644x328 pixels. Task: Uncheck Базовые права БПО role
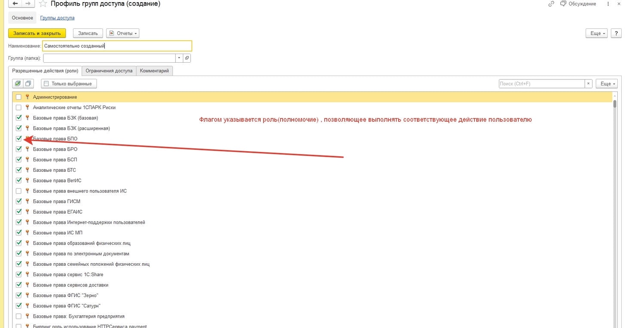pyautogui.click(x=18, y=139)
